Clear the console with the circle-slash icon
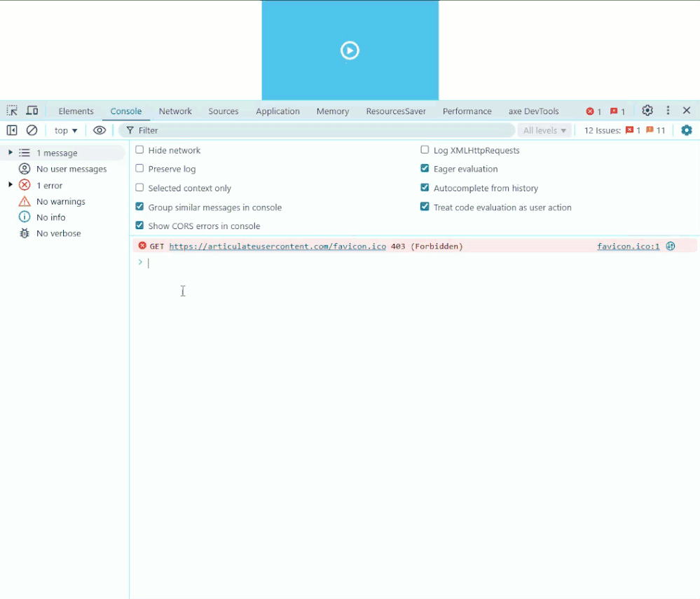 tap(32, 130)
